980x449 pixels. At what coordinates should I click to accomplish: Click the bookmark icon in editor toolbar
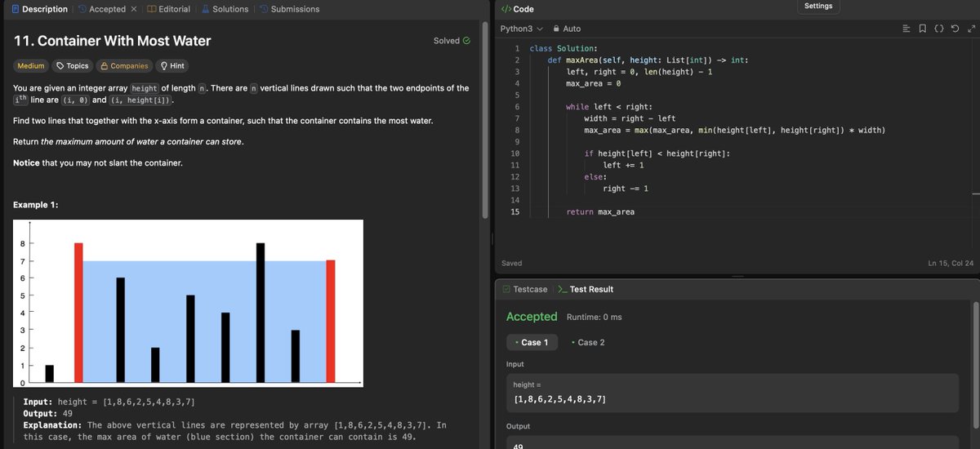(x=922, y=29)
